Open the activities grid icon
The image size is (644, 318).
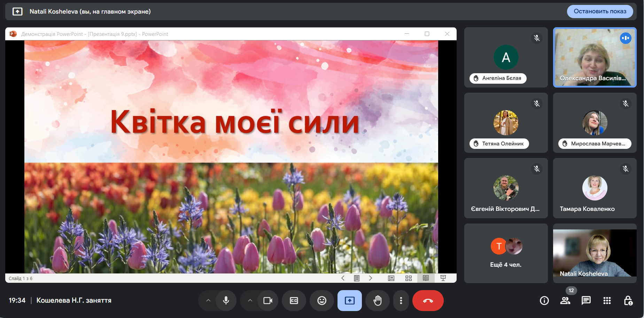(607, 301)
